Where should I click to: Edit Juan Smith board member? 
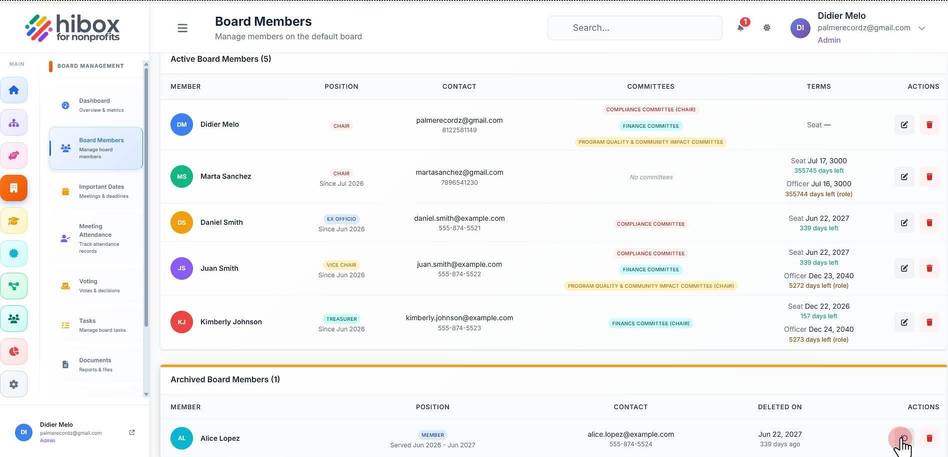[904, 268]
